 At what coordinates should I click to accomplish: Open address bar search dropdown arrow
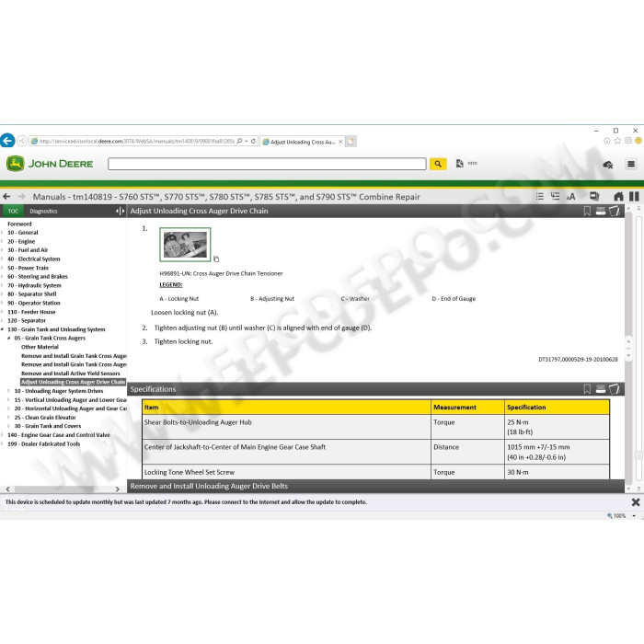tap(246, 141)
